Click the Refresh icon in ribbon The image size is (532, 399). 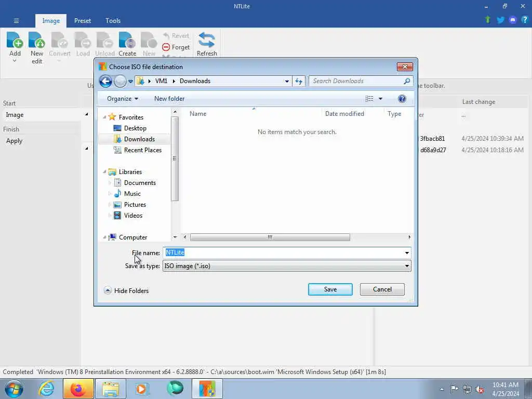point(207,40)
